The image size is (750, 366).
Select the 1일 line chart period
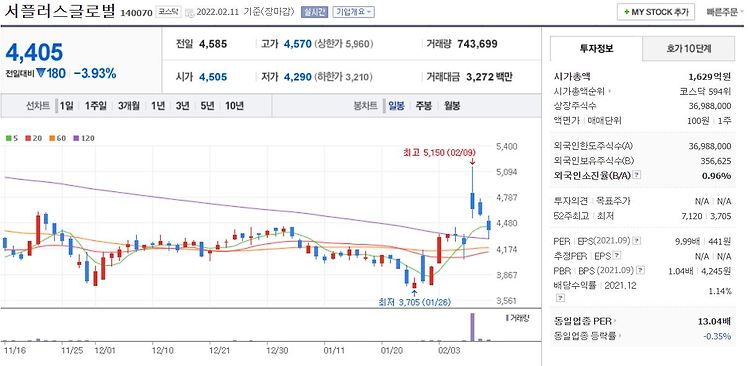coord(66,106)
